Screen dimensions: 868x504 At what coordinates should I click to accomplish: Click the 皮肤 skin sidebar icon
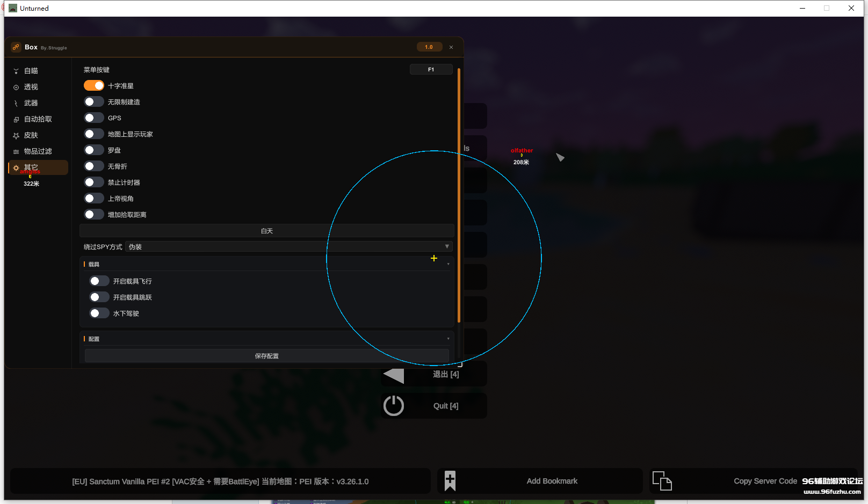point(16,136)
